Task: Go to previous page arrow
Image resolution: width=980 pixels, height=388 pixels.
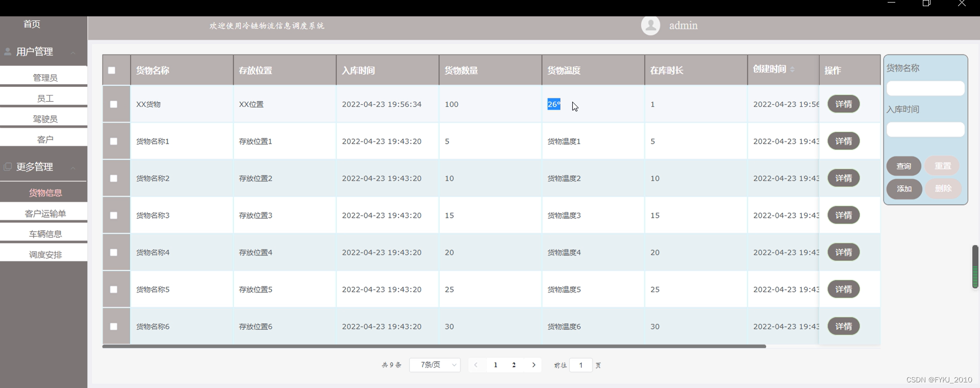Action: click(x=476, y=365)
